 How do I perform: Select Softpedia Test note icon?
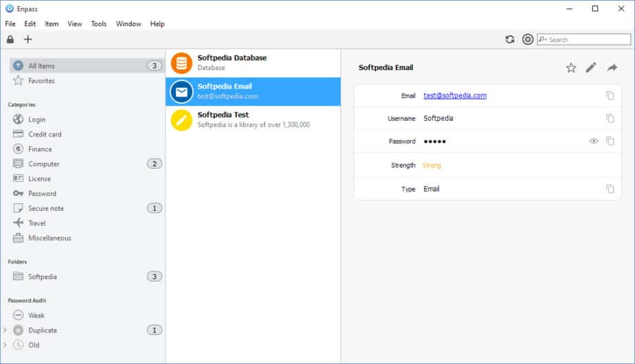tap(181, 120)
